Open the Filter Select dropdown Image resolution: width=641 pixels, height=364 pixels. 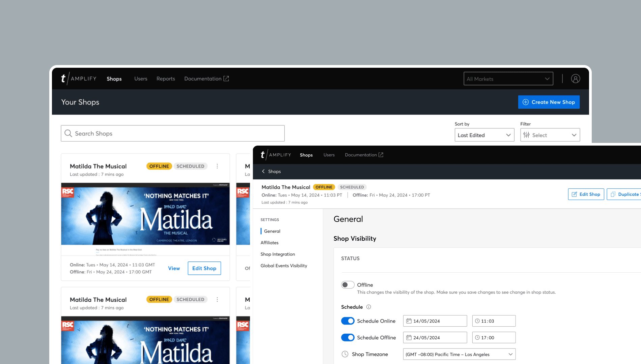pos(550,135)
